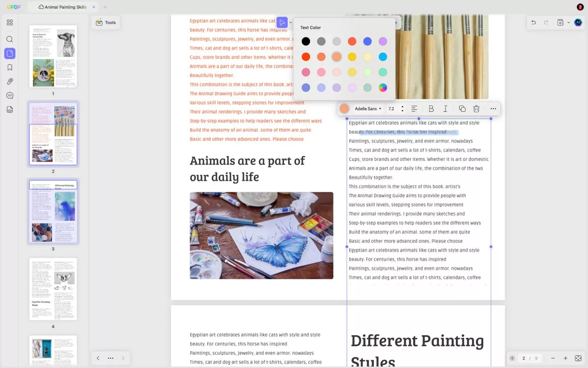588x368 pixels.
Task: Open the Adelle Sans font dropdown
Action: [368, 109]
